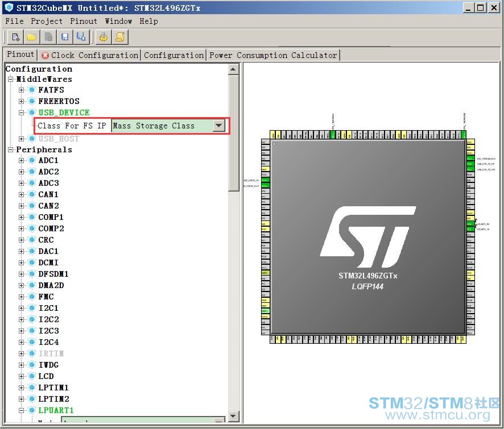The image size is (504, 429).
Task: Expand the I2C3 node
Action: [x=21, y=331]
